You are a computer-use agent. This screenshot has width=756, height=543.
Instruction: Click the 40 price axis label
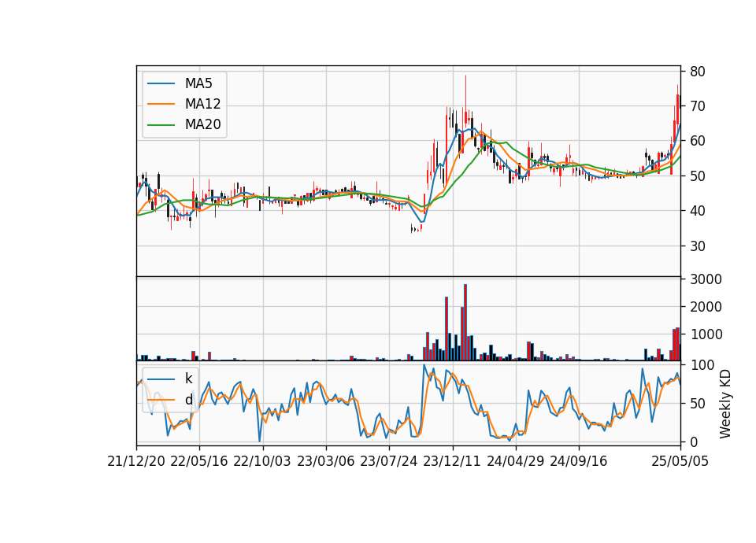698,211
